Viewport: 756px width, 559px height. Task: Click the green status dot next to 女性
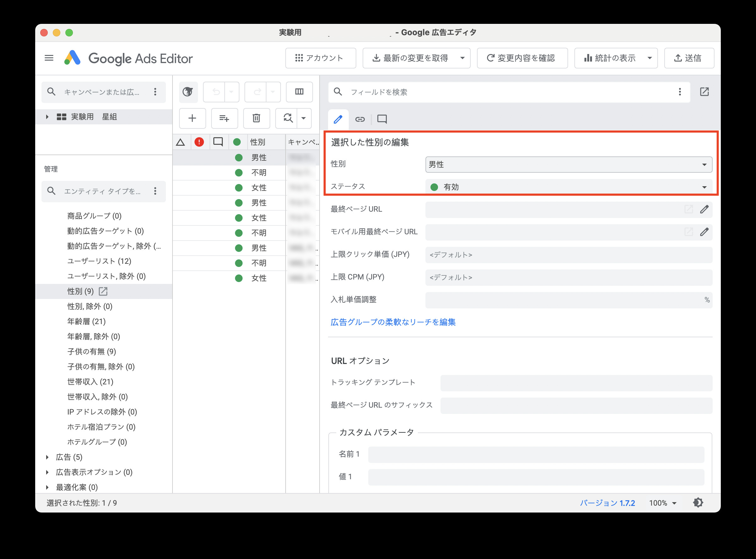pos(239,187)
